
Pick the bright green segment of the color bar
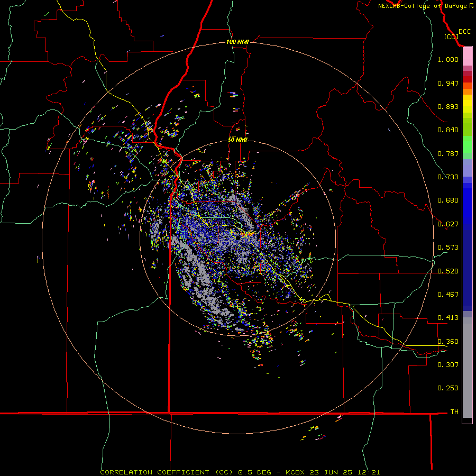coord(467,144)
